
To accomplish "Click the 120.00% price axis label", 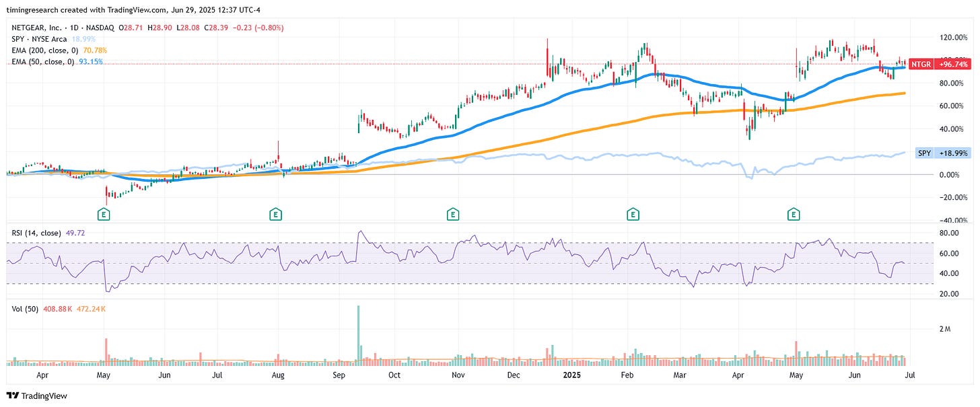I will point(954,37).
